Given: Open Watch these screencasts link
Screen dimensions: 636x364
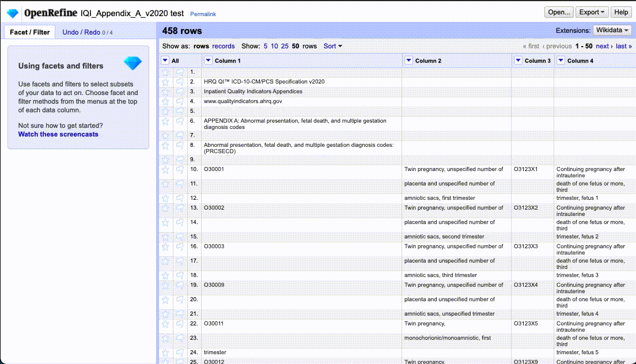Looking at the screenshot, I should 58,134.
